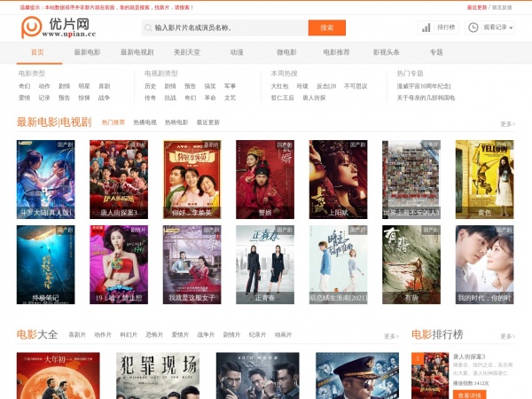The height and width of the screenshot is (399, 532).
Task: Expand the 观看记录 dropdown arrow
Action: [511, 27]
